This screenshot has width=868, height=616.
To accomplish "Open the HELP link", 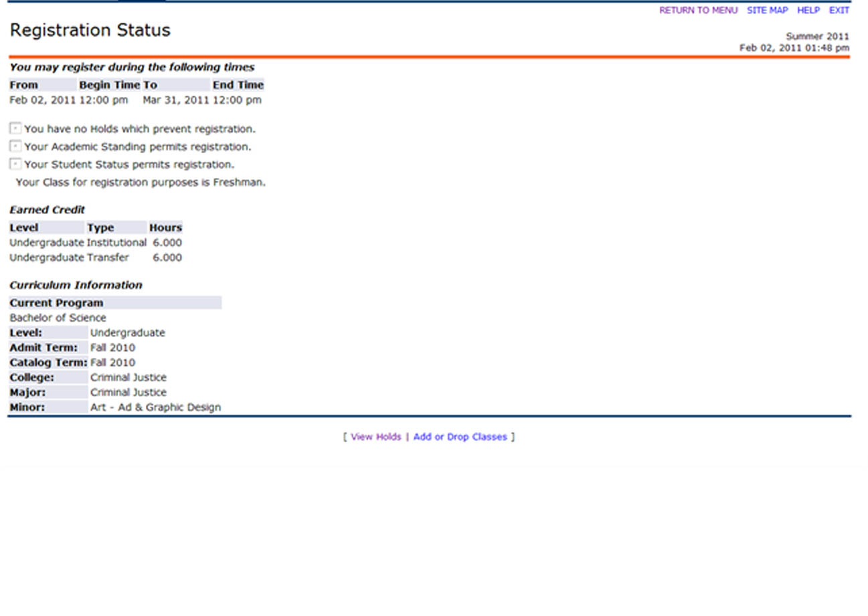I will pyautogui.click(x=808, y=11).
